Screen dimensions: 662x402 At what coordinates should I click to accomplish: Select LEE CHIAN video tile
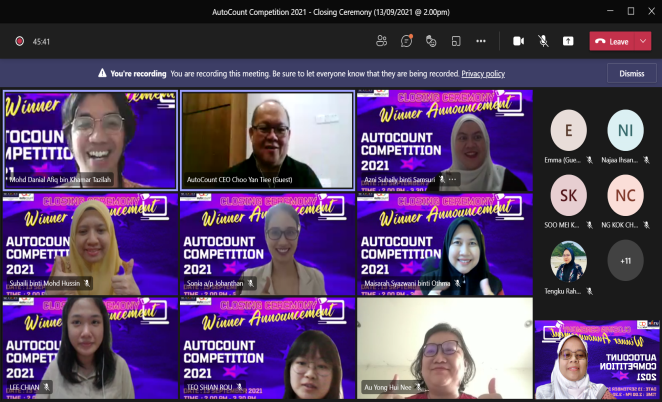(x=90, y=348)
